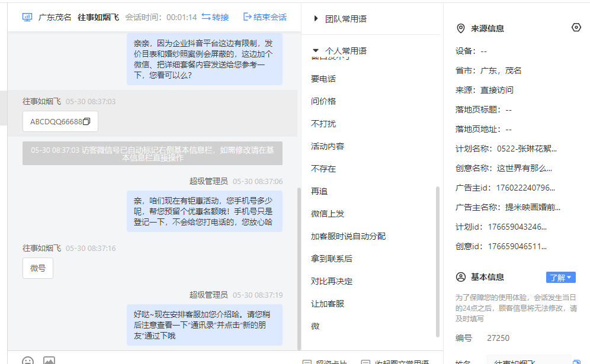Click the 创意名称 这世界有那么 value
This screenshot has width=590, height=364.
[x=524, y=168]
